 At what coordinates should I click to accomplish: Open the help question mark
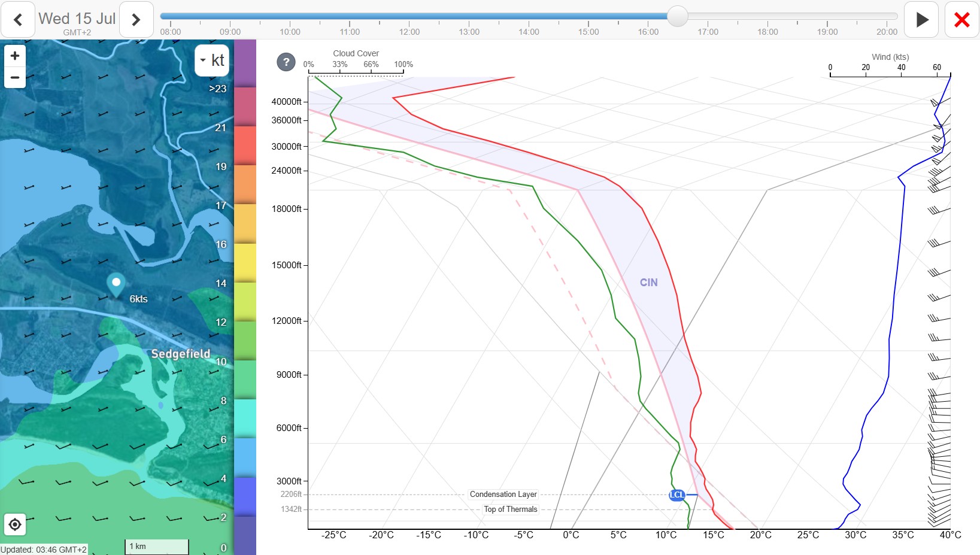coord(286,62)
